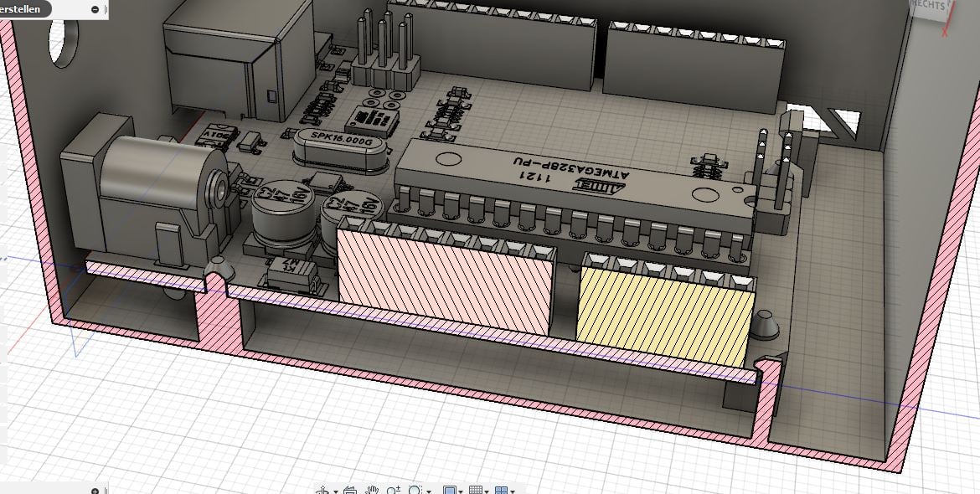Screen dimensions: 980x494
Task: Expand the Viewports dropdown arrow
Action: click(x=513, y=491)
